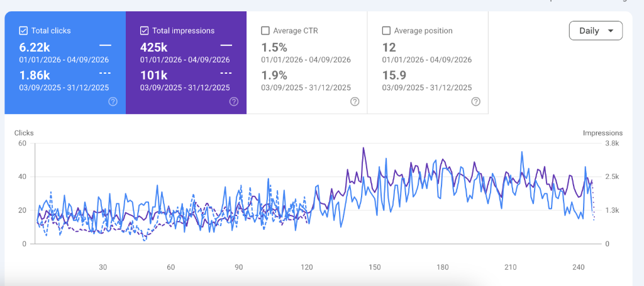Click the 30 x-axis day label

pos(103,268)
